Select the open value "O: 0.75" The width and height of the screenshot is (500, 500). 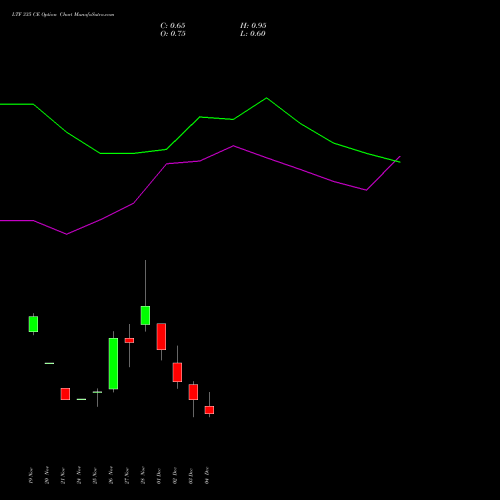(x=173, y=34)
